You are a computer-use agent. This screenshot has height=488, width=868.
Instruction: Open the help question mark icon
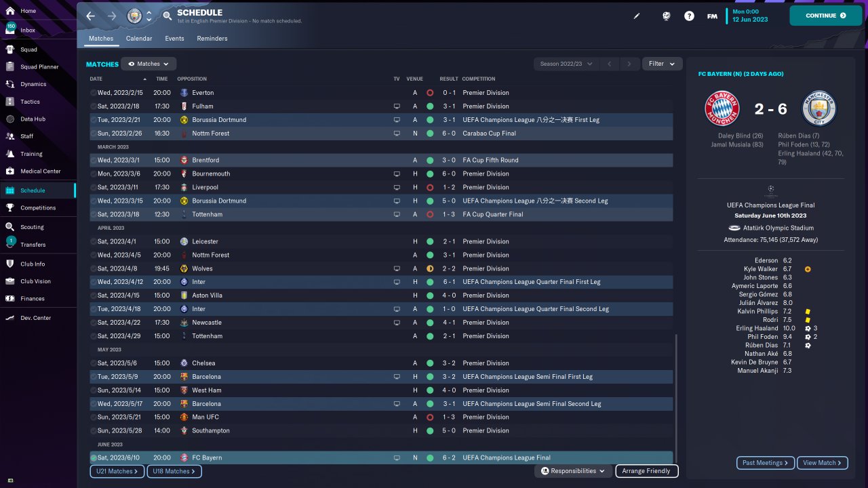point(689,16)
